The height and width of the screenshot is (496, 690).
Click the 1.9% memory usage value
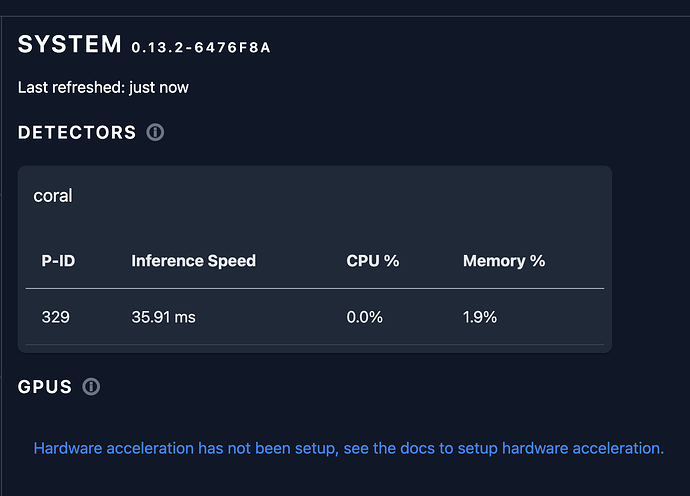tap(480, 317)
